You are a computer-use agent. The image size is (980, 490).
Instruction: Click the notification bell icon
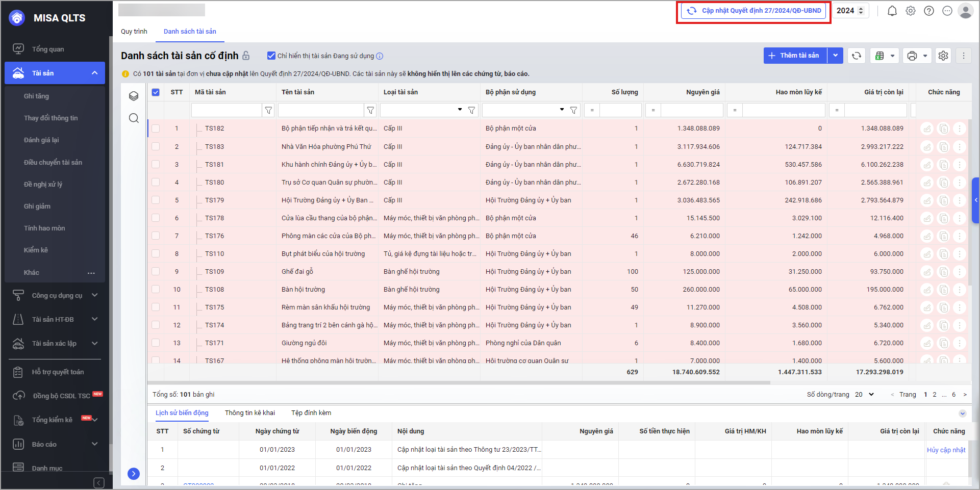tap(892, 11)
